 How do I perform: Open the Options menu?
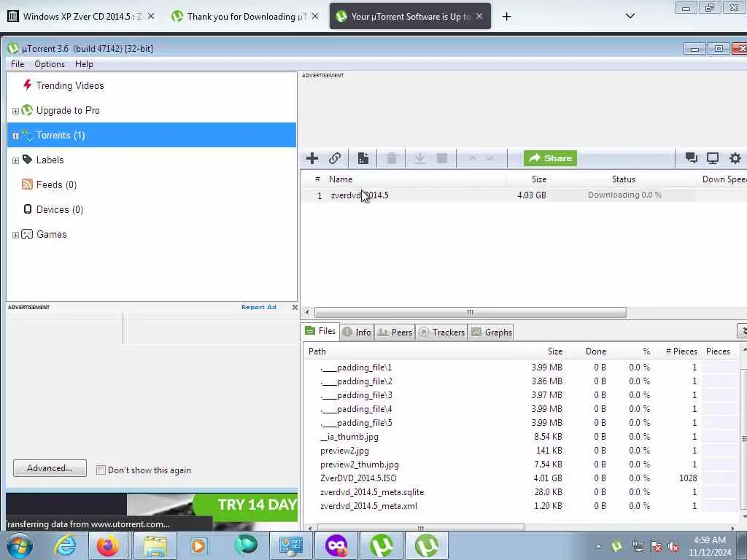(50, 64)
